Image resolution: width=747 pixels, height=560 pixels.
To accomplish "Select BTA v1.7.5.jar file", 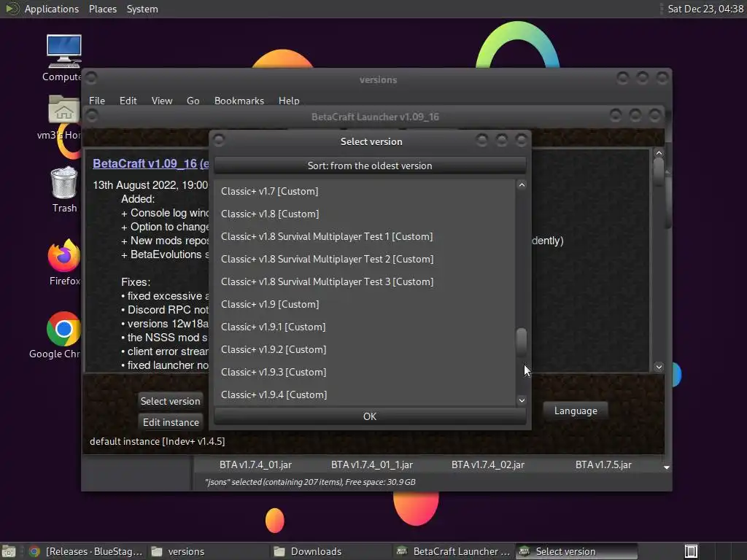I will point(603,464).
